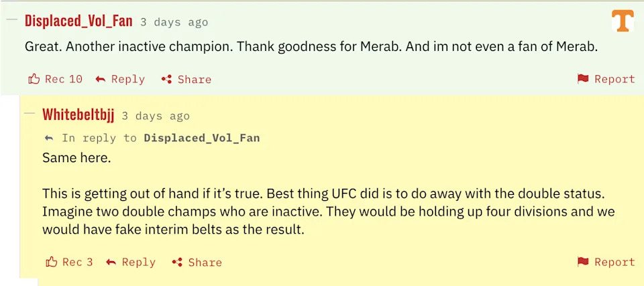644x286 pixels.
Task: Click 'Rec 10' to recommend first comment
Action: point(64,79)
